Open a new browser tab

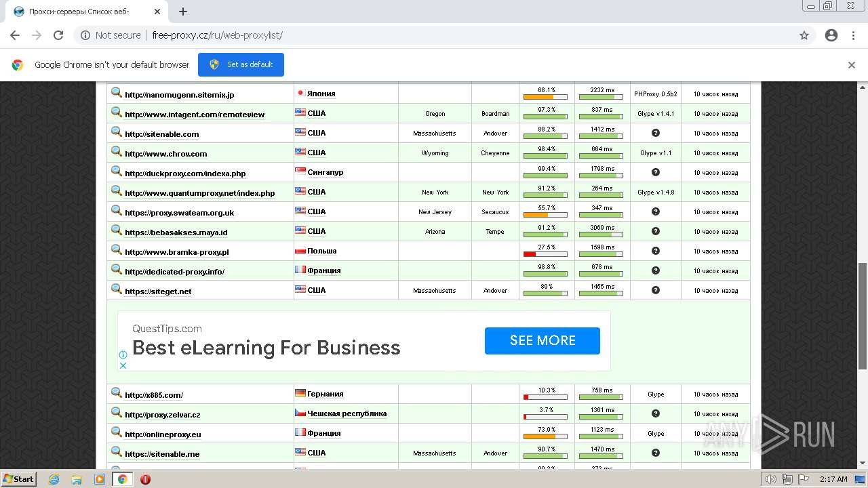coord(183,12)
